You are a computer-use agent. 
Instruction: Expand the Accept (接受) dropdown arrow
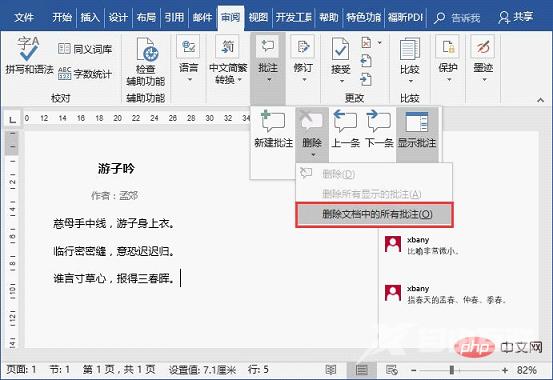pyautogui.click(x=341, y=81)
